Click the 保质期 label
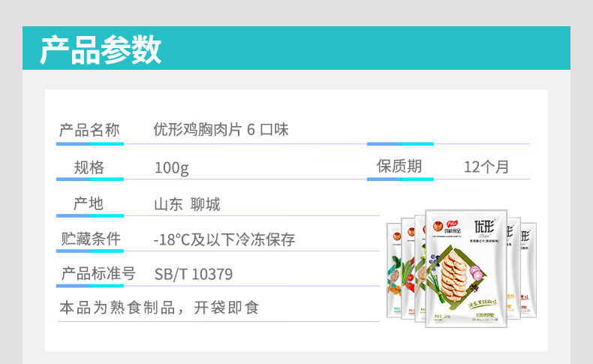Screen dimensions: 593x364 pyautogui.click(x=399, y=166)
